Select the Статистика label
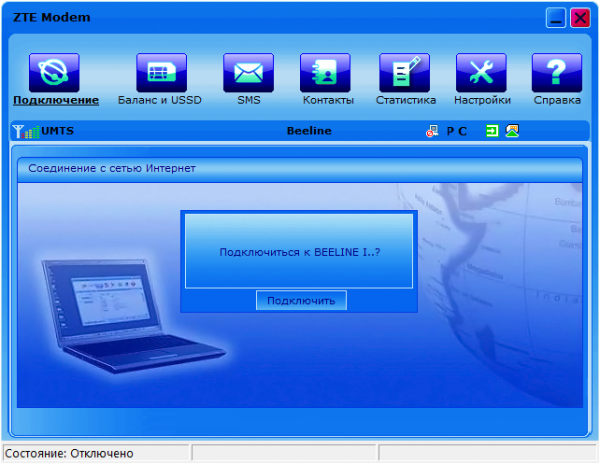The height and width of the screenshot is (464, 600). 406,100
